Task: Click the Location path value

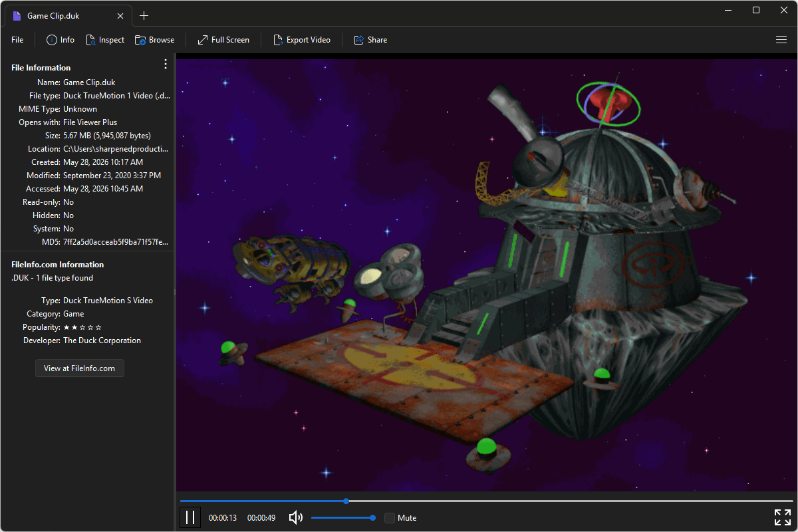Action: (116, 149)
